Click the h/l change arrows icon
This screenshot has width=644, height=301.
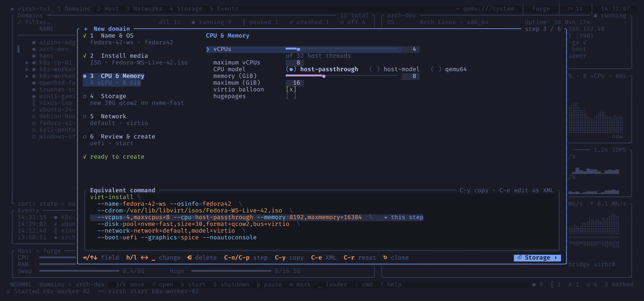(x=144, y=257)
